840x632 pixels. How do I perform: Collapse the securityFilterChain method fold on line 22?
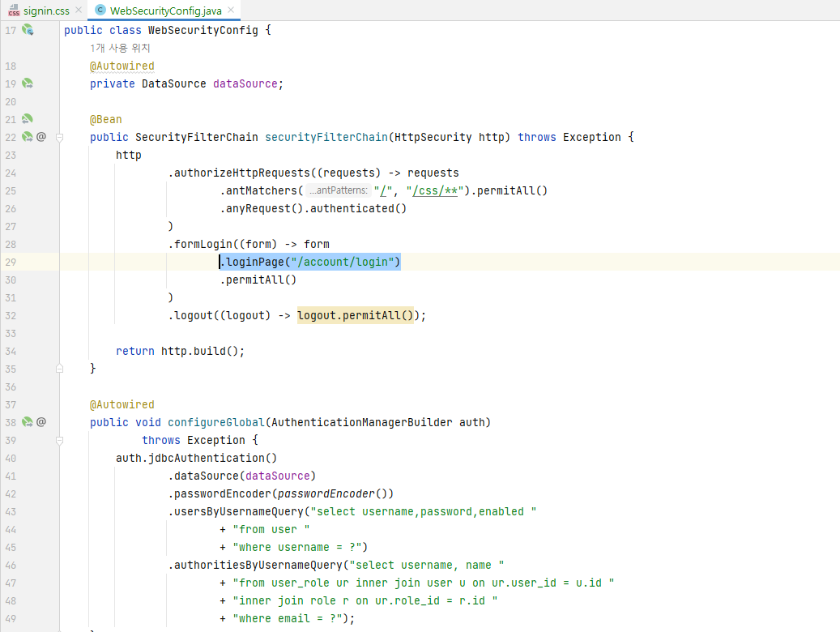[59, 138]
